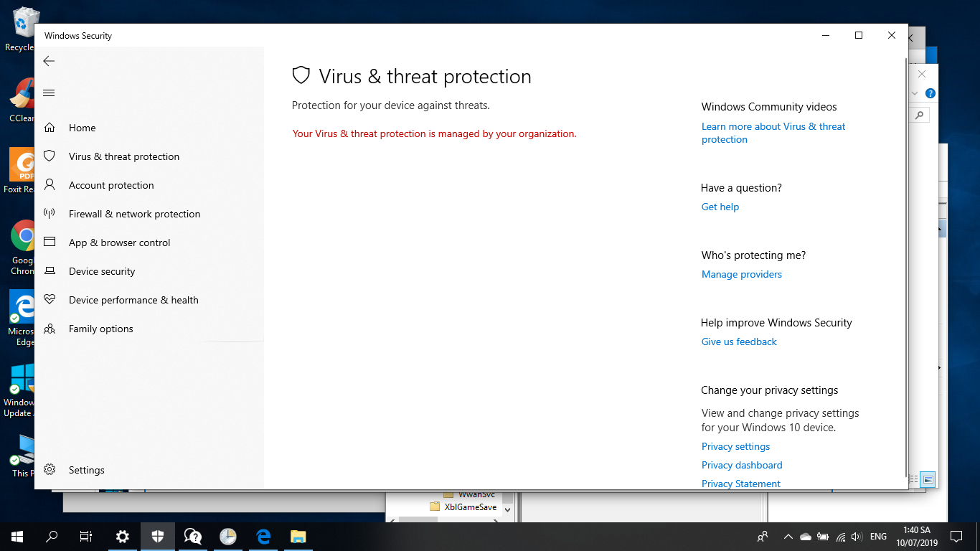
Task: Select Account protection in sidebar
Action: (x=111, y=185)
